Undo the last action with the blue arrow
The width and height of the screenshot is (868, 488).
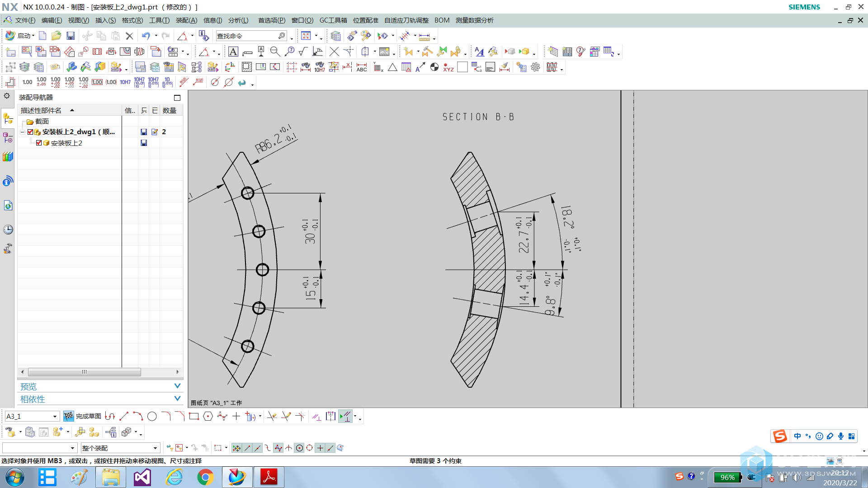[146, 36]
